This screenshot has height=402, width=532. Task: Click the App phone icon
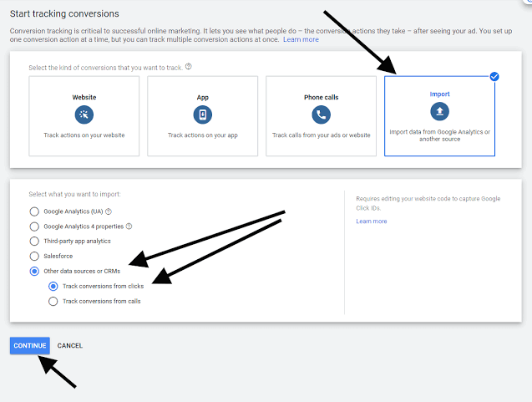coord(202,114)
